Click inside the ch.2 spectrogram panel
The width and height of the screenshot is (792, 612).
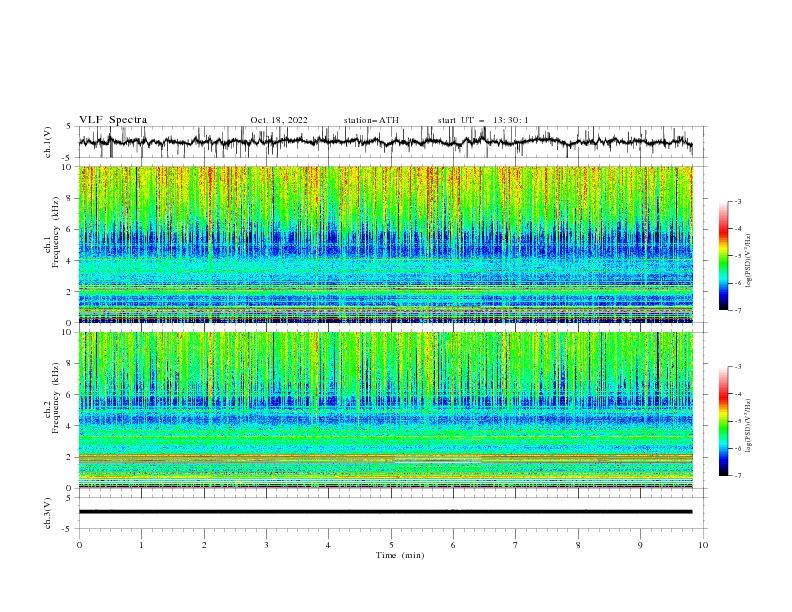tap(386, 410)
